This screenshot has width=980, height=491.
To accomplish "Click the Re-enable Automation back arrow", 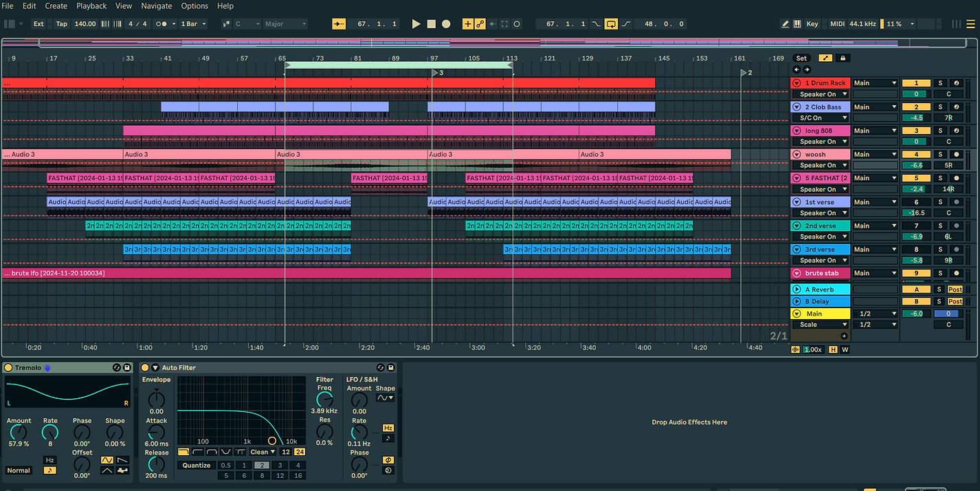I will 492,24.
